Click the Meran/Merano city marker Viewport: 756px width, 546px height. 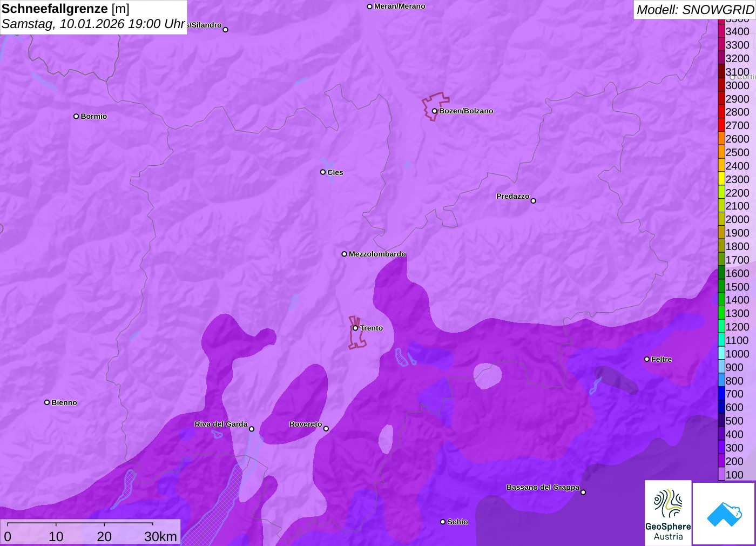[x=369, y=6]
